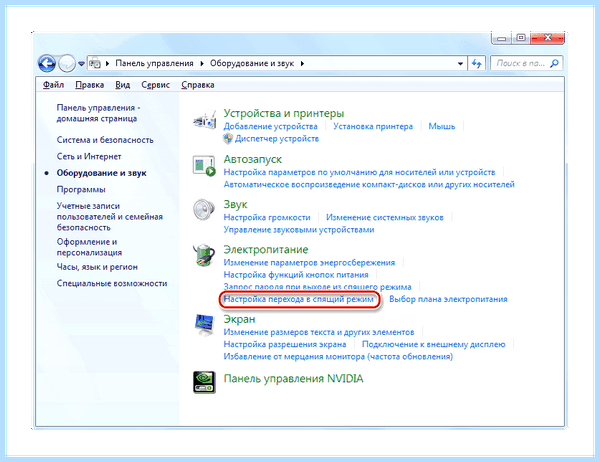The height and width of the screenshot is (462, 600).
Task: Click Изменение размеров текста и других элементов
Action: pos(319,332)
